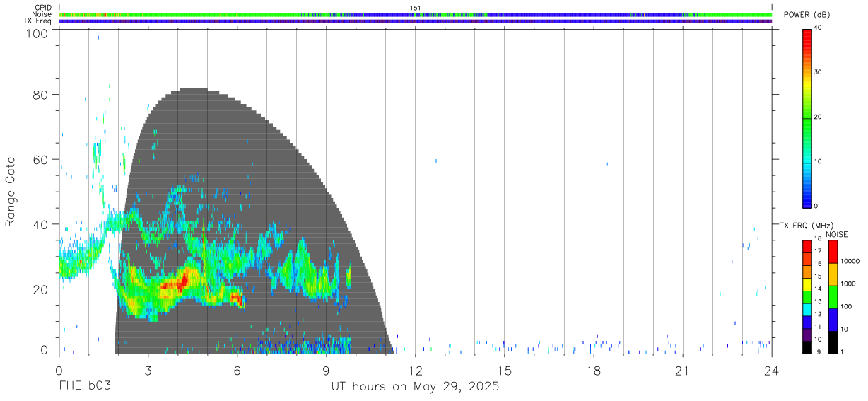Click the range gate tick label 100
Screen dimensions: 868x401
(x=38, y=33)
